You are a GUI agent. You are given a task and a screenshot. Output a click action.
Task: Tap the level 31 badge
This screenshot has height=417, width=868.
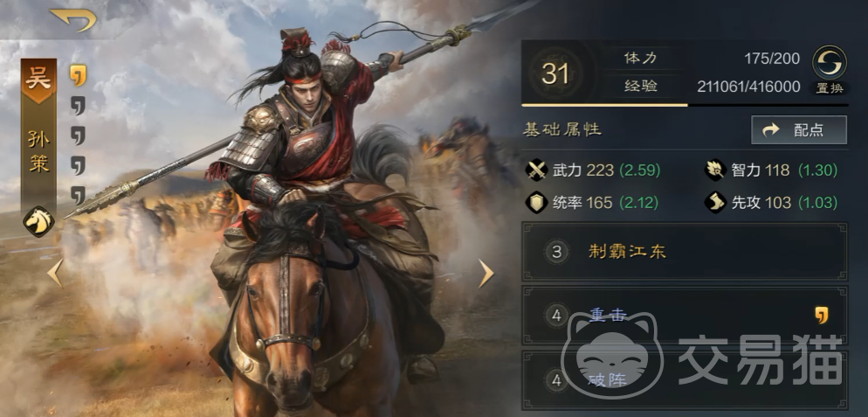pyautogui.click(x=555, y=73)
